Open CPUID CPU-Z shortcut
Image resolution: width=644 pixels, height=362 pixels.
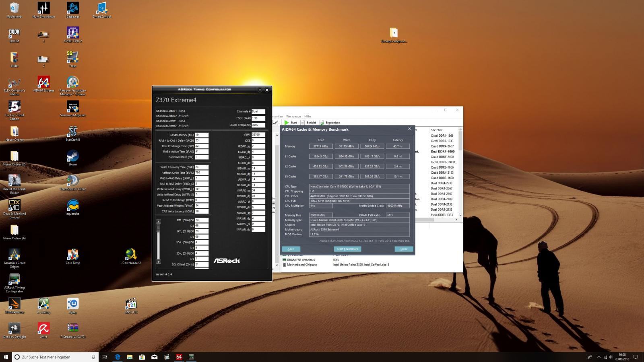73,35
